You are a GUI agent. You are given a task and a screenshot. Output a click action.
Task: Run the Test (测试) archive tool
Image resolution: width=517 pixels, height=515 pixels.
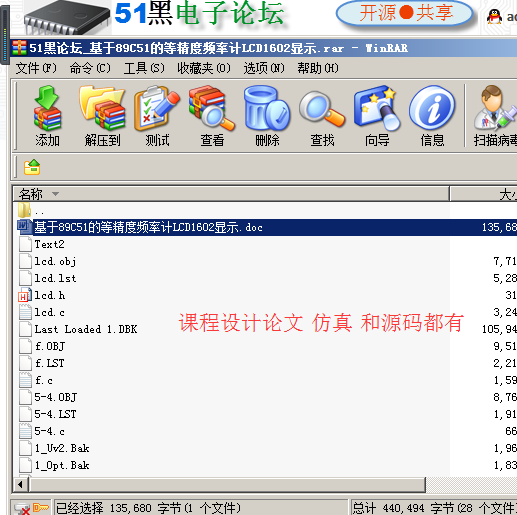pos(157,116)
